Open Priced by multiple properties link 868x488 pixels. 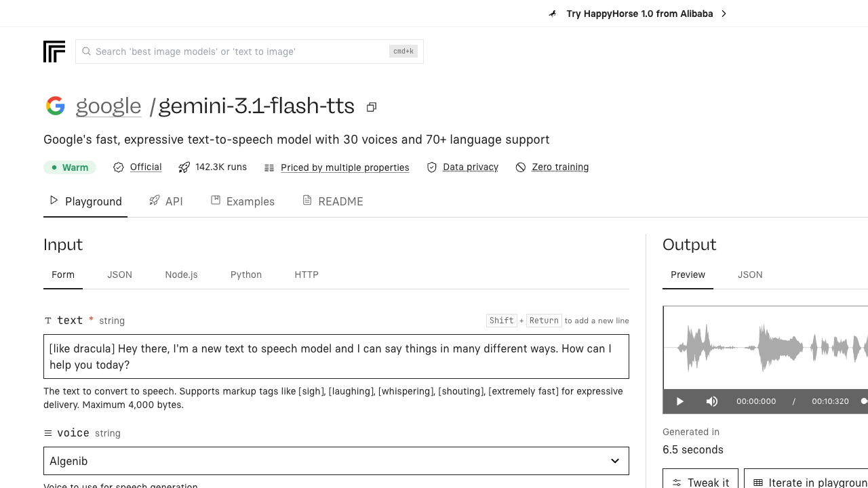(x=345, y=167)
